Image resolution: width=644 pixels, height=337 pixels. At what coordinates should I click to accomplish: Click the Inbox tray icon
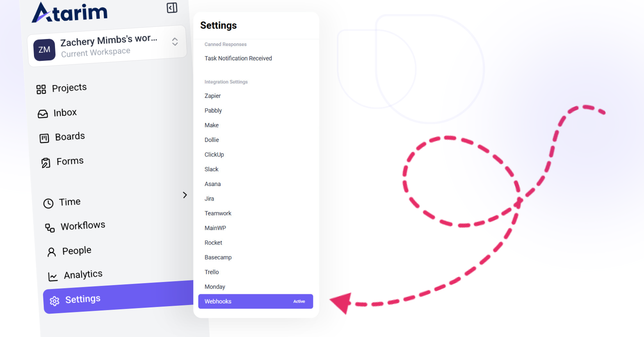(43, 114)
